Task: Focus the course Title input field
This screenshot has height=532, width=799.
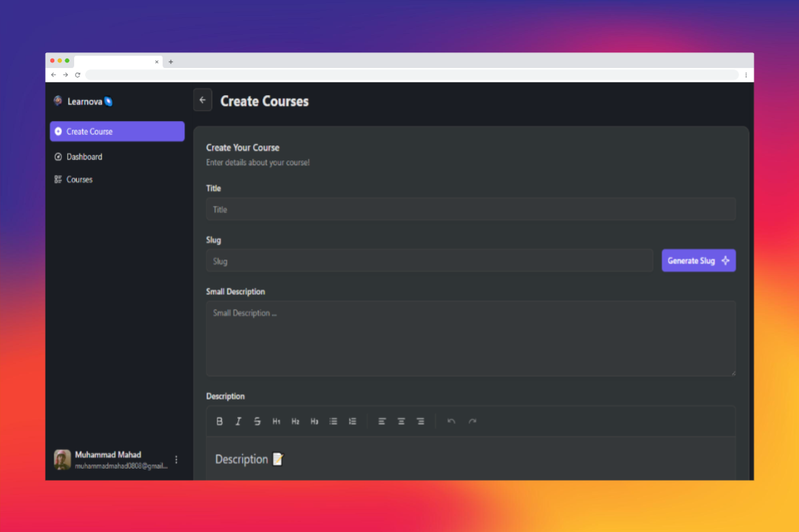Action: pyautogui.click(x=471, y=209)
